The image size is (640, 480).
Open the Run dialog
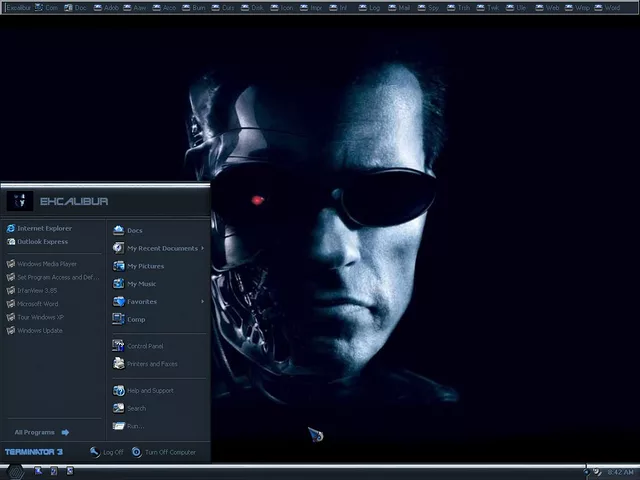[x=134, y=426]
